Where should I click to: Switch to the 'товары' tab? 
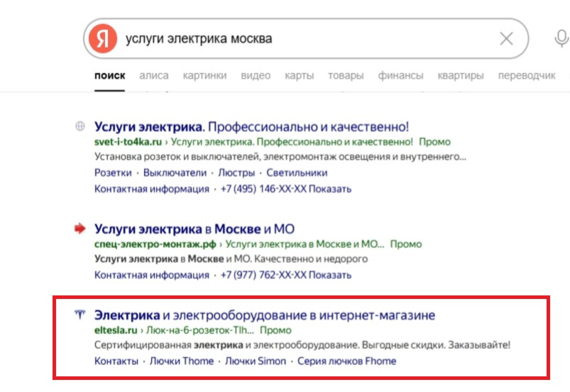pyautogui.click(x=346, y=76)
